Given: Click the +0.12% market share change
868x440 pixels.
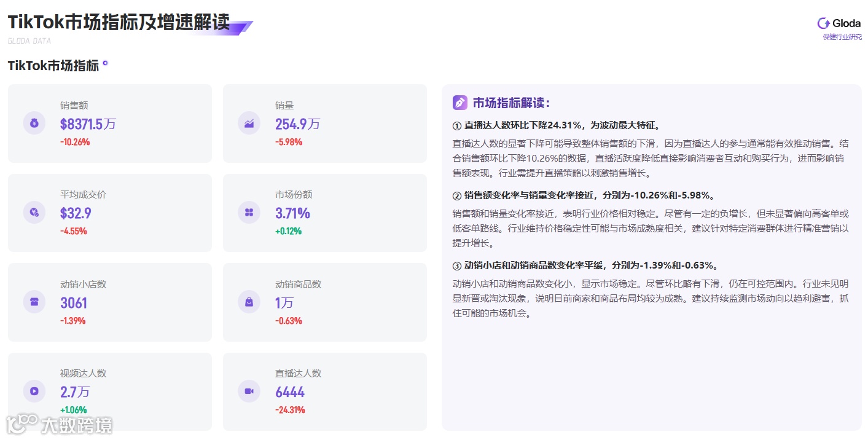Looking at the screenshot, I should click(x=289, y=231).
